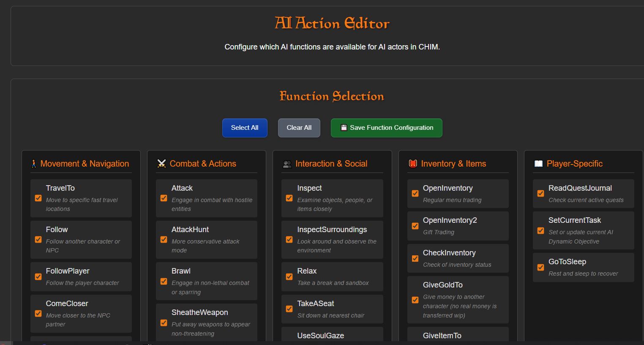Save Function Configuration

click(387, 128)
